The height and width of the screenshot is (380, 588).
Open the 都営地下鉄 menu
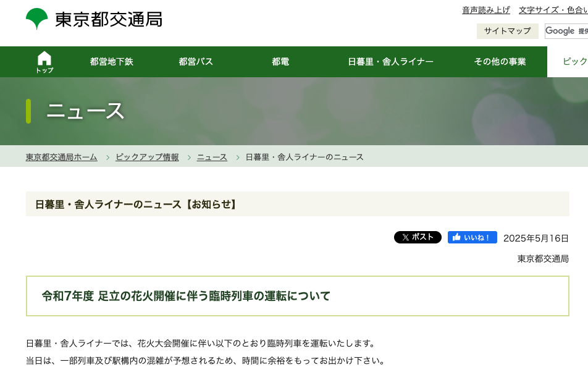[112, 62]
